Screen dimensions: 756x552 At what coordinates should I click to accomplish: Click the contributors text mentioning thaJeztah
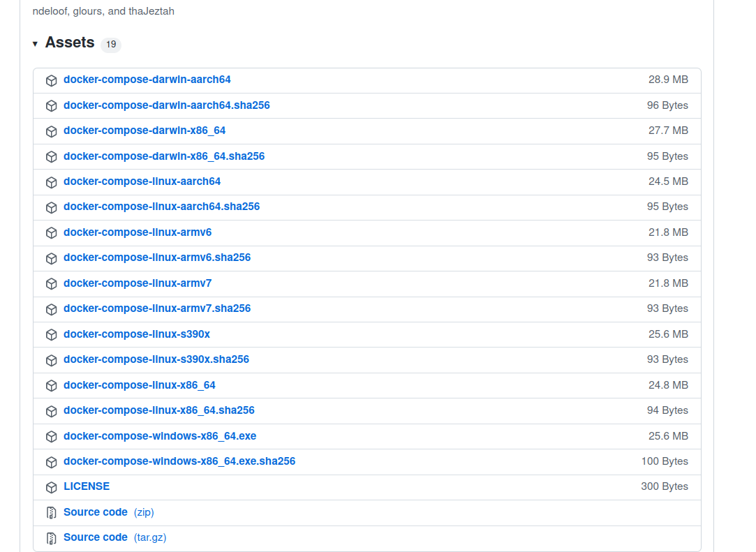(x=103, y=11)
